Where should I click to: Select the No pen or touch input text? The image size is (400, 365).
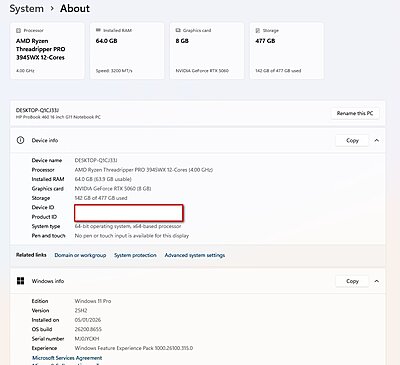coord(132,236)
